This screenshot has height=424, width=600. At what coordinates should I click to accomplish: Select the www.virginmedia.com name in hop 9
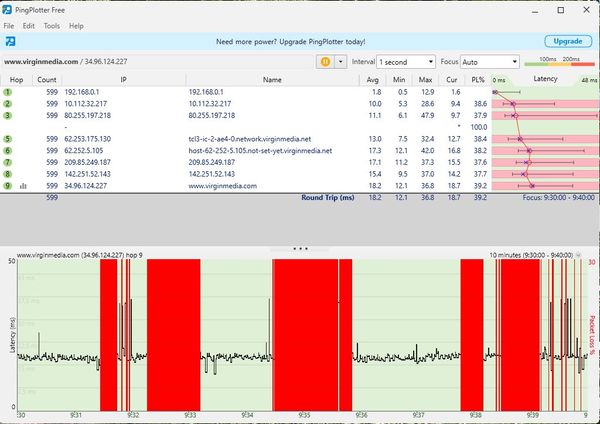[223, 186]
